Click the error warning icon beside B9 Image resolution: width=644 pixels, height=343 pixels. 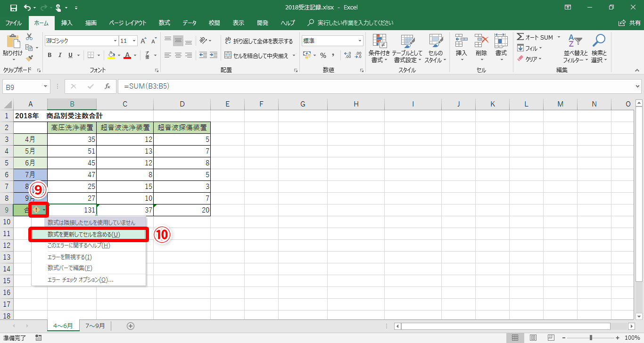(x=37, y=210)
